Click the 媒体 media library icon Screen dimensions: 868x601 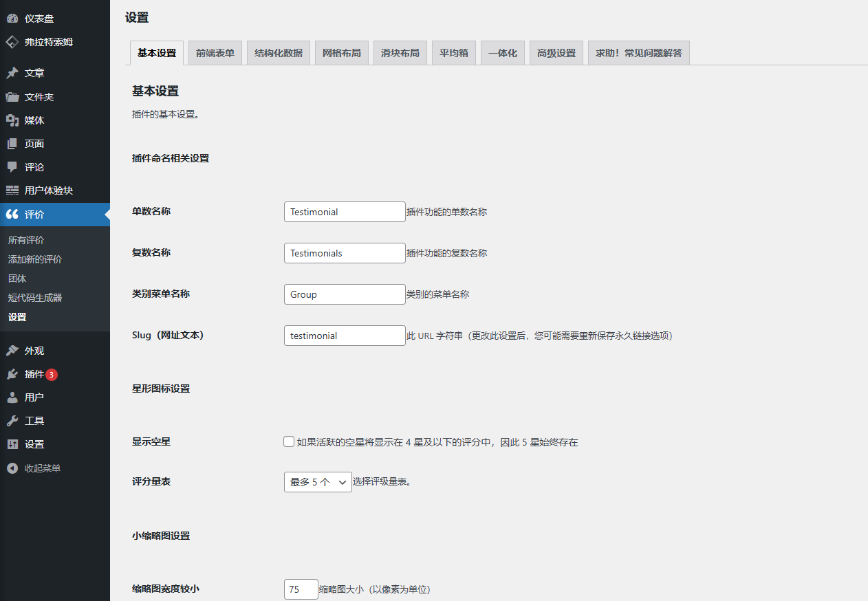coord(12,120)
